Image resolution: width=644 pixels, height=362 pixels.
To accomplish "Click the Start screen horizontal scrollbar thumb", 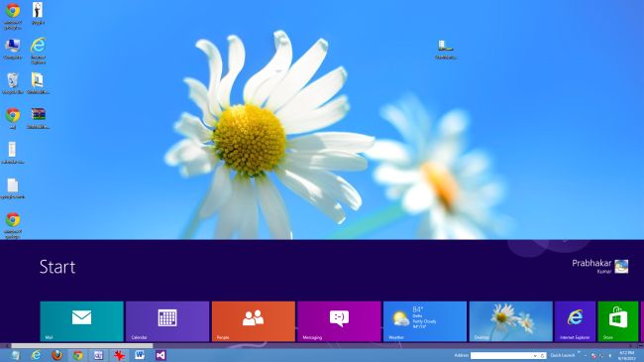I will tap(81, 346).
